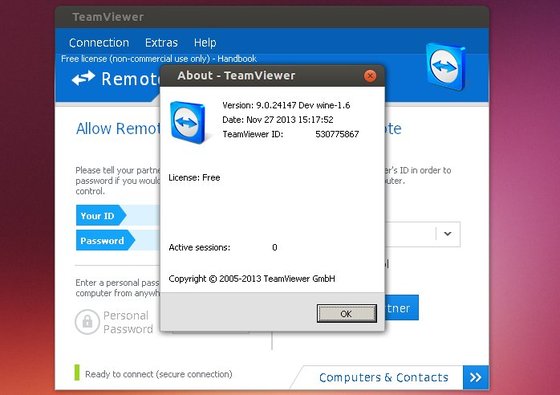Open the Connection menu
The height and width of the screenshot is (395, 560).
coord(99,43)
